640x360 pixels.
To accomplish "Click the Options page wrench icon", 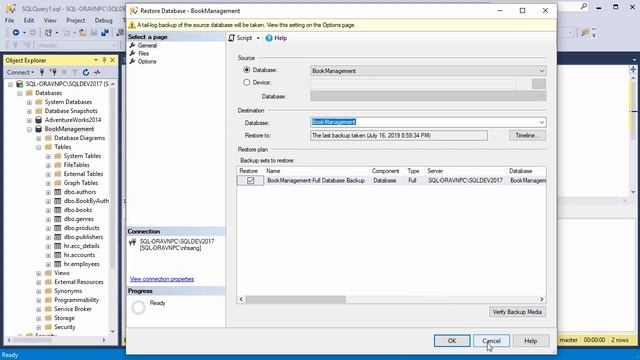I will pos(132,62).
